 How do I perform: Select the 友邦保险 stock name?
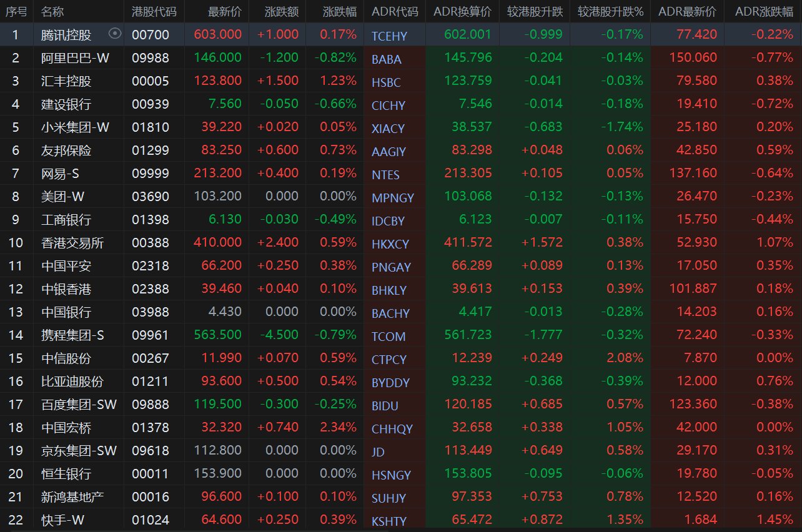pyautogui.click(x=66, y=150)
